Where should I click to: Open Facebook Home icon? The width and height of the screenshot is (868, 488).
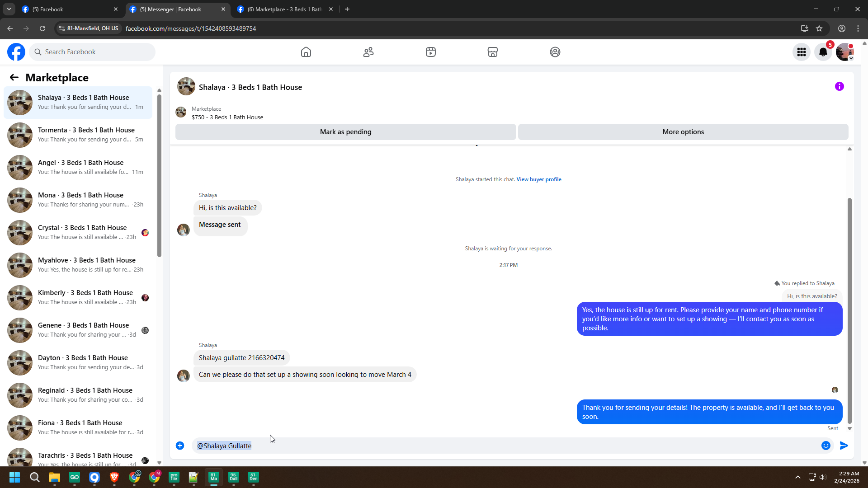point(306,52)
